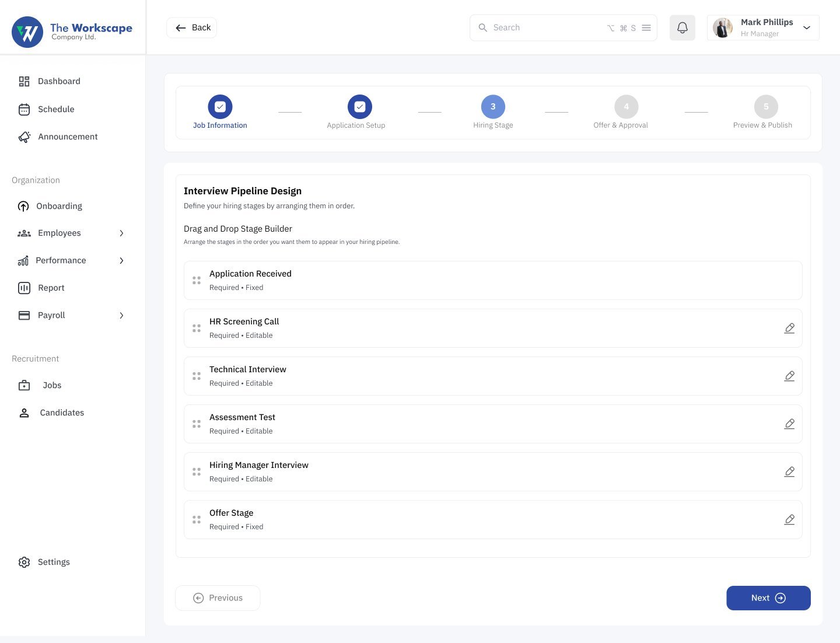Open Announcement in the sidebar
This screenshot has height=643, width=840.
58,137
